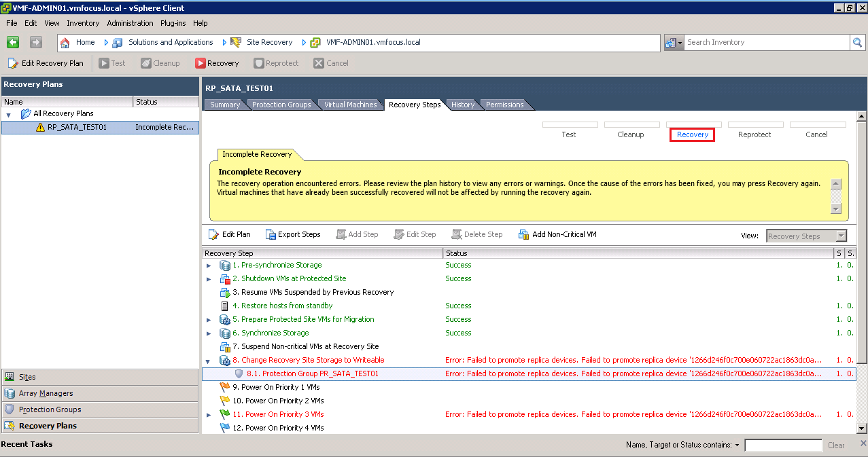Viewport: 868px width, 457px height.
Task: Click Edit Plan pencil icon
Action: tap(213, 234)
